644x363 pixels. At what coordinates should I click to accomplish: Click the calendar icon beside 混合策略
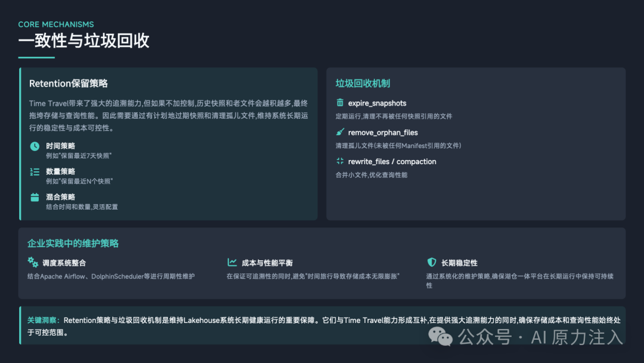click(35, 198)
